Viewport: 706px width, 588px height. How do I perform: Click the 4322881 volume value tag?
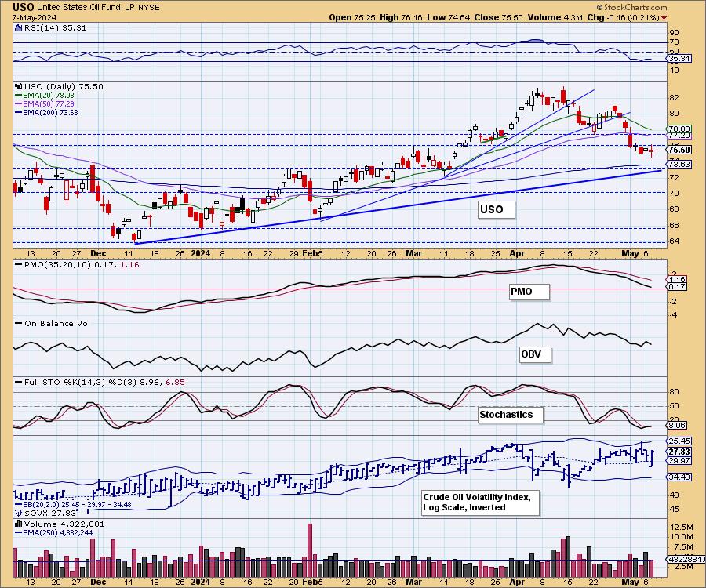pyautogui.click(x=685, y=559)
